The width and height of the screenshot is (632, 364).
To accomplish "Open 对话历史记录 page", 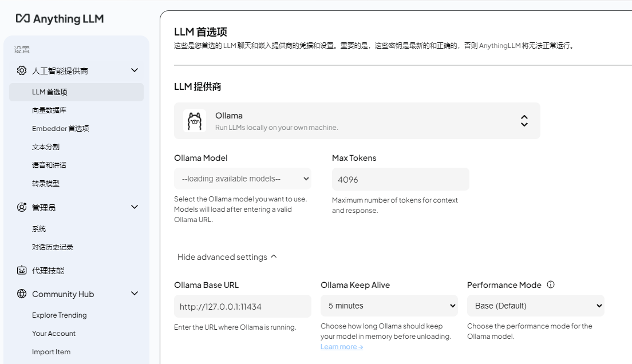I will [x=53, y=247].
